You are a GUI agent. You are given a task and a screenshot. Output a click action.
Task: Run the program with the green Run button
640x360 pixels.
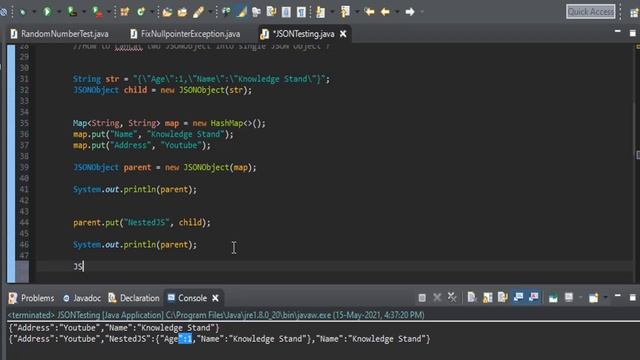click(47, 12)
